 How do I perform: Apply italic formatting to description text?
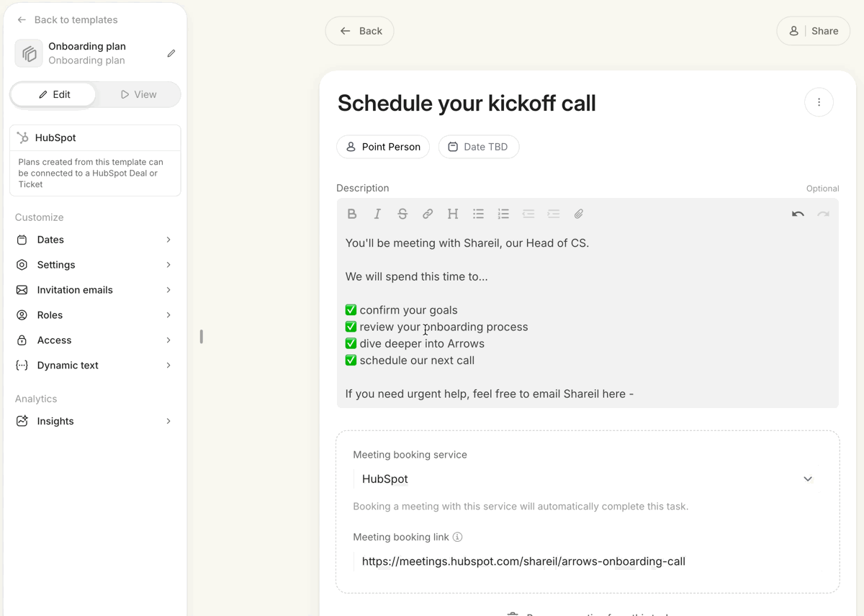[x=377, y=214]
